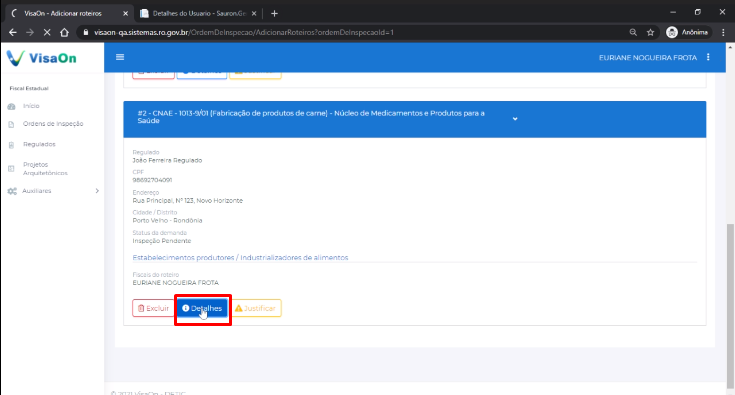This screenshot has width=735, height=395.
Task: Click the page vertical scrollbar thumb
Action: (730, 307)
